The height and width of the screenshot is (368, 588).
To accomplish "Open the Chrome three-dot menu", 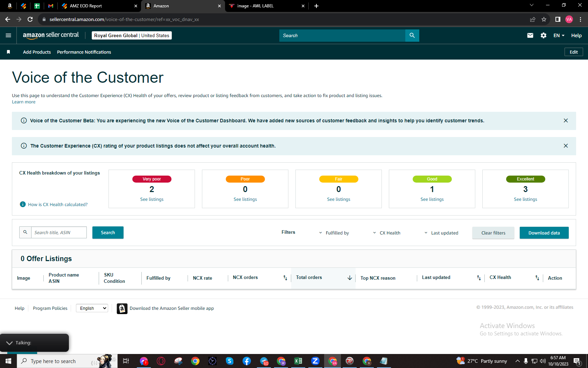I will [x=581, y=19].
